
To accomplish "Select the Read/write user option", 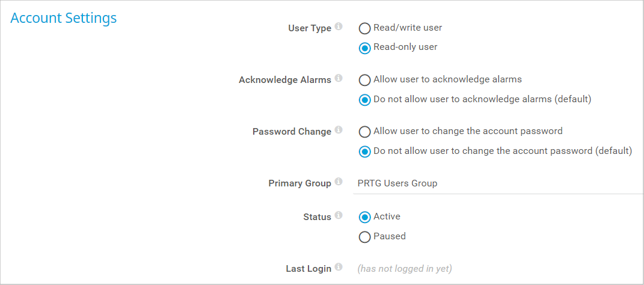I will click(x=364, y=28).
